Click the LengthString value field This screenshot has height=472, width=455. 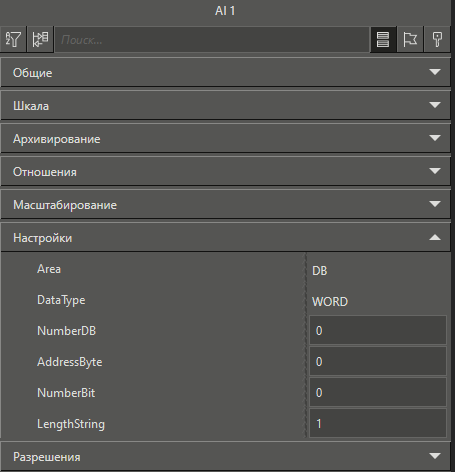click(378, 423)
